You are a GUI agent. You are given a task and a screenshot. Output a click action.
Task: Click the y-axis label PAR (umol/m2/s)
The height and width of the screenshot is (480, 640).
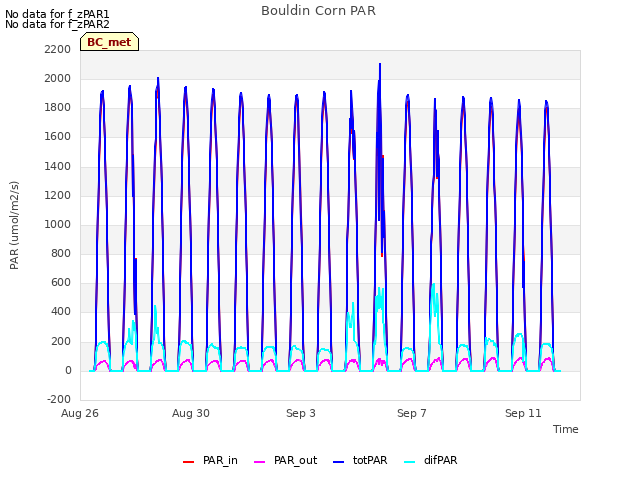click(x=14, y=225)
